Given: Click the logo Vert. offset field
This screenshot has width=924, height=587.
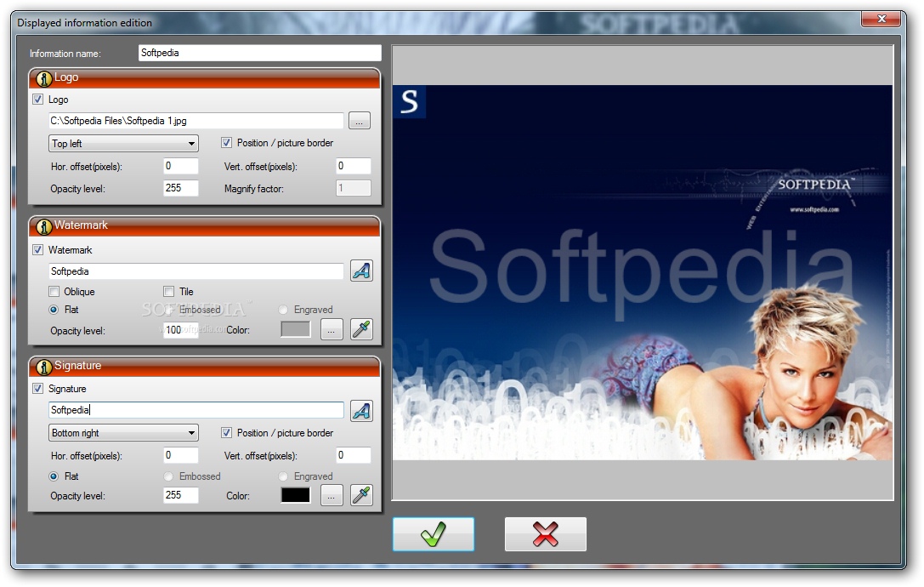Looking at the screenshot, I should pos(354,167).
